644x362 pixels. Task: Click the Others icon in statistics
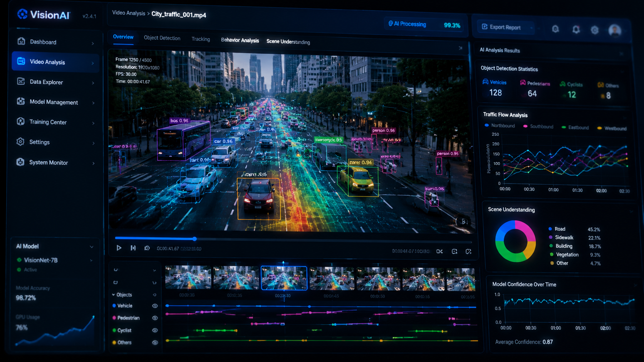point(600,85)
